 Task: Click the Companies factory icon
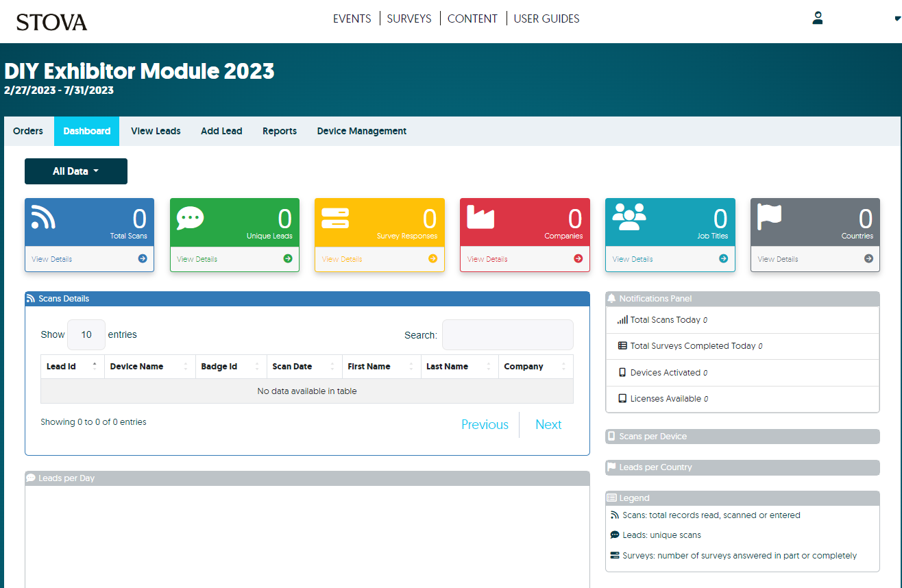pos(480,217)
